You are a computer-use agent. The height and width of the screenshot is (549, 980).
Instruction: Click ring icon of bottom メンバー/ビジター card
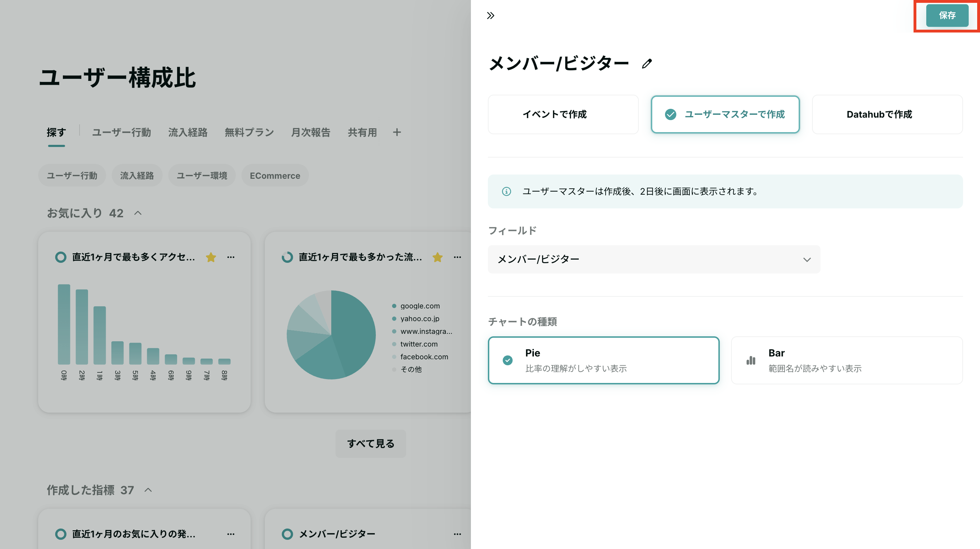tap(287, 534)
